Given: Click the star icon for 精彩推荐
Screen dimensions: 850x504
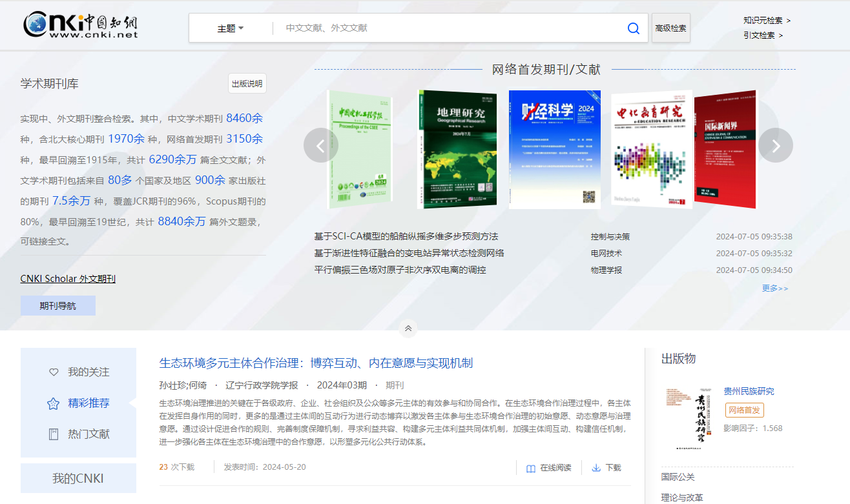Looking at the screenshot, I should click(x=54, y=403).
